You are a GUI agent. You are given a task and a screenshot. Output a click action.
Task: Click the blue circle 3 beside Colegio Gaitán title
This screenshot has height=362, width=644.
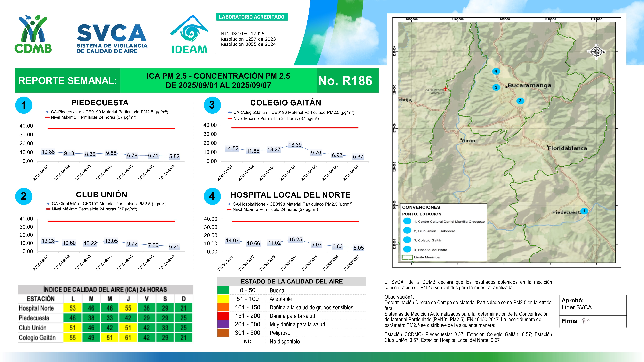point(212,105)
